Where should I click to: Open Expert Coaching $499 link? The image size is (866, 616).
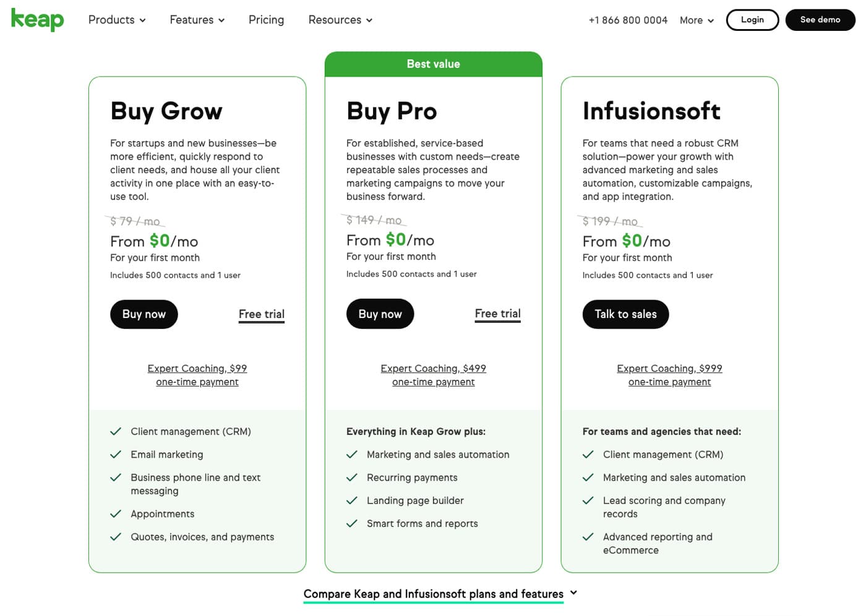[433, 375]
